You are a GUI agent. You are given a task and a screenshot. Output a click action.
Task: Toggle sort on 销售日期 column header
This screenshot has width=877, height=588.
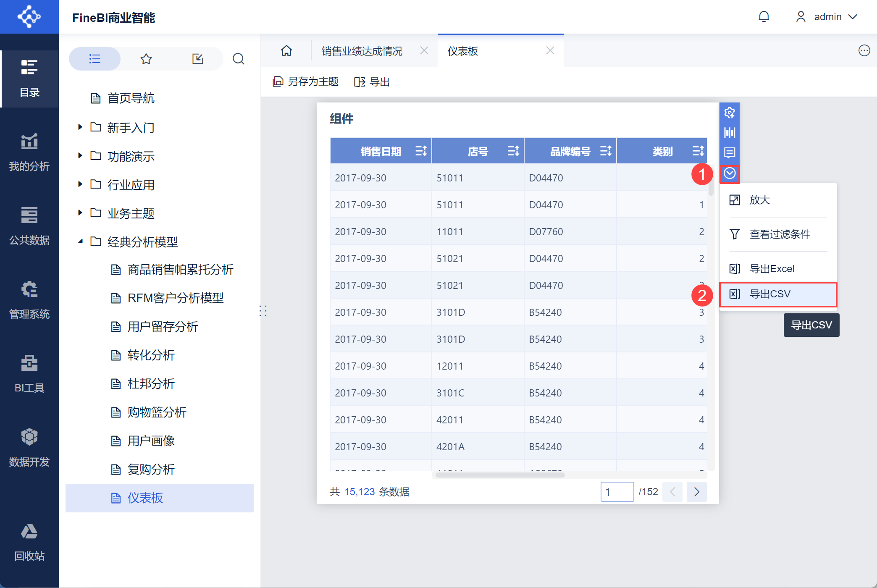pyautogui.click(x=421, y=151)
